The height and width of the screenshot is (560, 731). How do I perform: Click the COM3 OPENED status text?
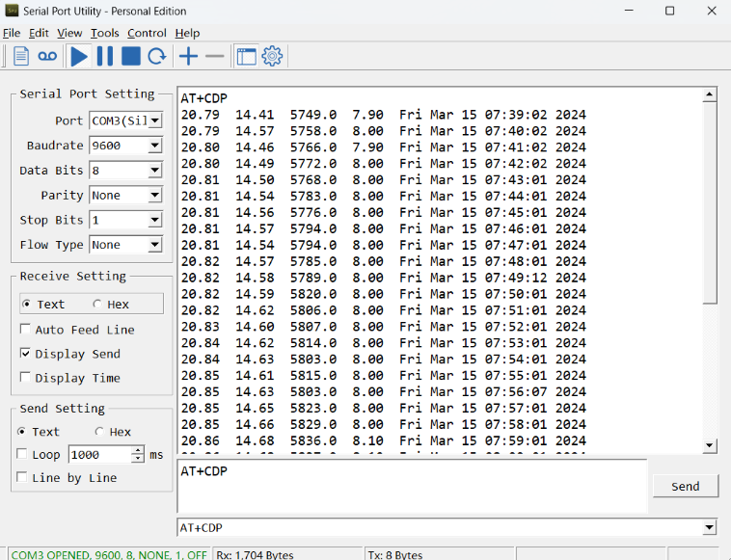coord(109,554)
